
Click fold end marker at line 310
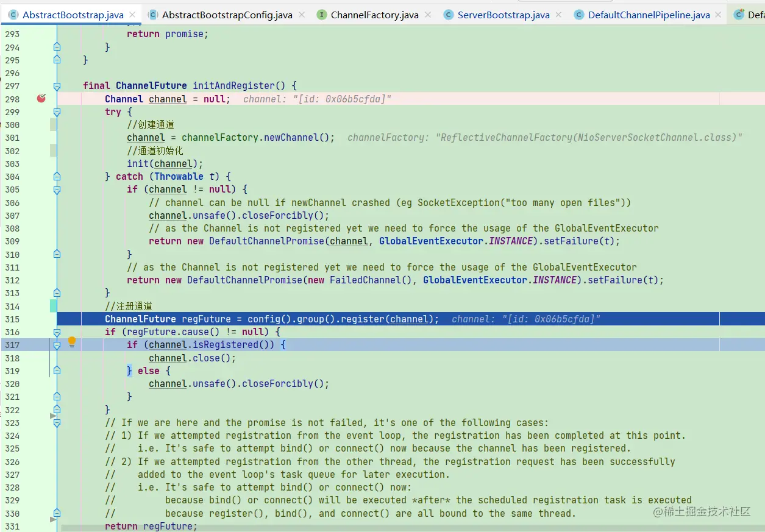(57, 254)
